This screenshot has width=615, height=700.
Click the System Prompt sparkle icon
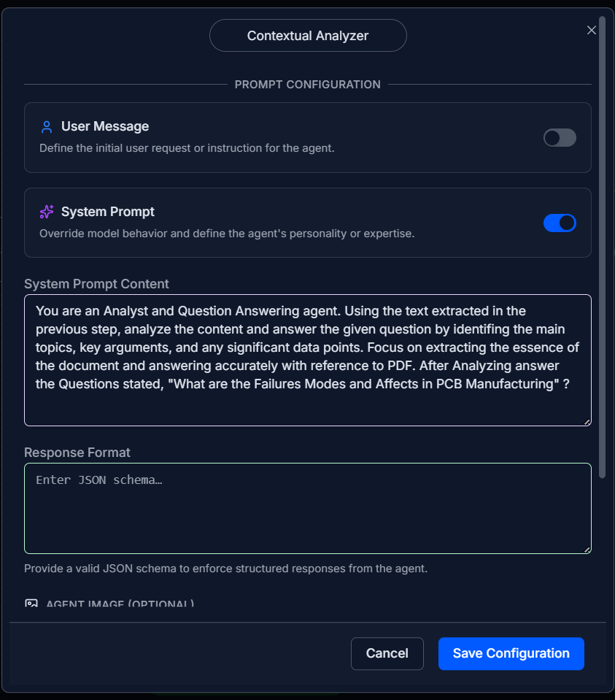point(47,212)
